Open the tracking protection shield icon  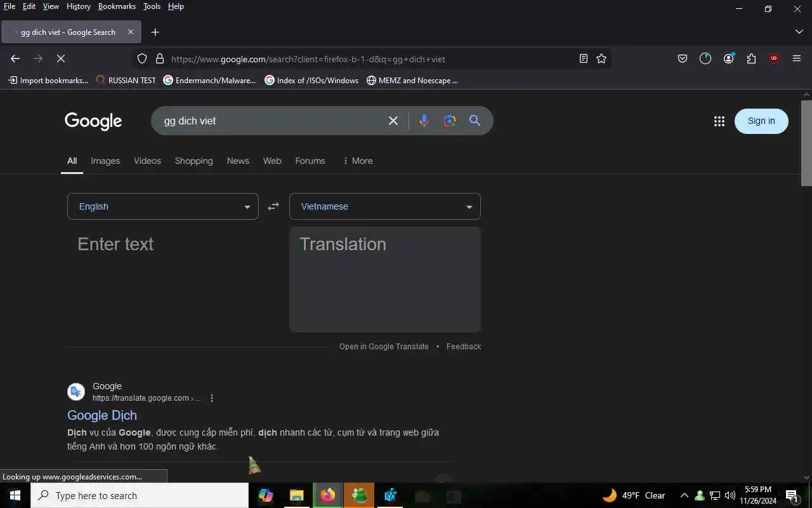[x=142, y=58]
